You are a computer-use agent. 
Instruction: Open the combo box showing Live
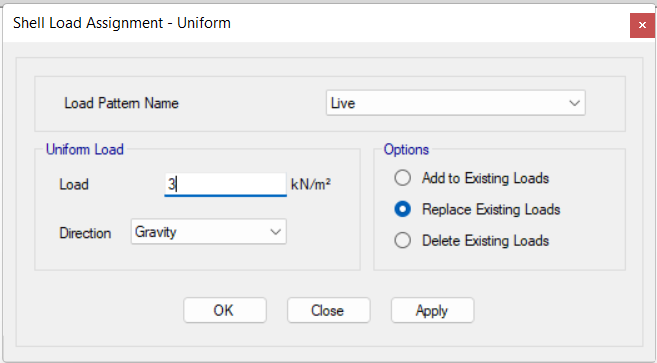[x=455, y=103]
